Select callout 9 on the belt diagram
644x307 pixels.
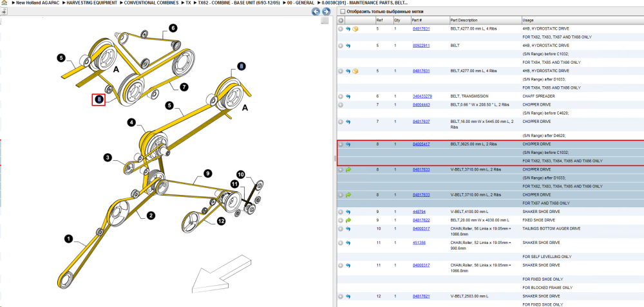[208, 174]
